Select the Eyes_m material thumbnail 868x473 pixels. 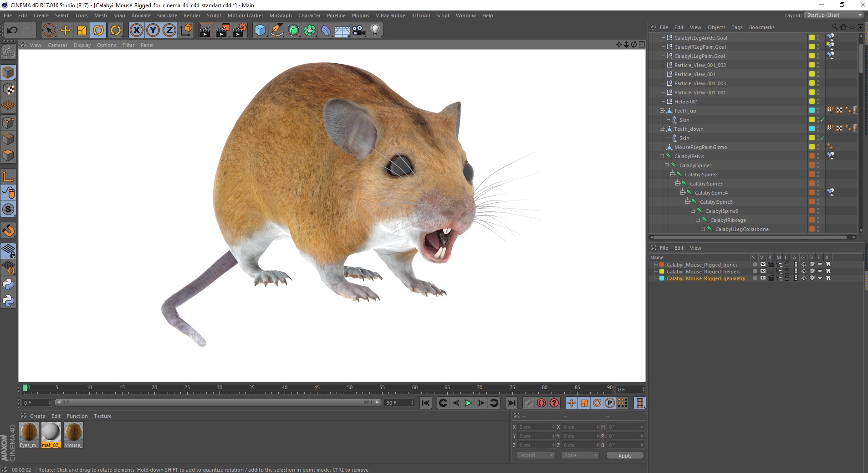(x=28, y=435)
